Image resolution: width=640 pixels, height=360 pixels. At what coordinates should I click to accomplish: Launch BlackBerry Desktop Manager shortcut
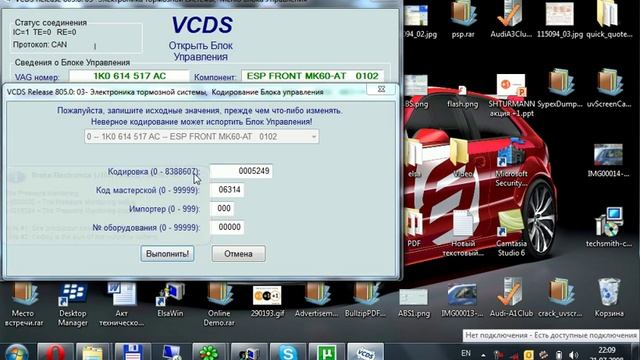73,304
